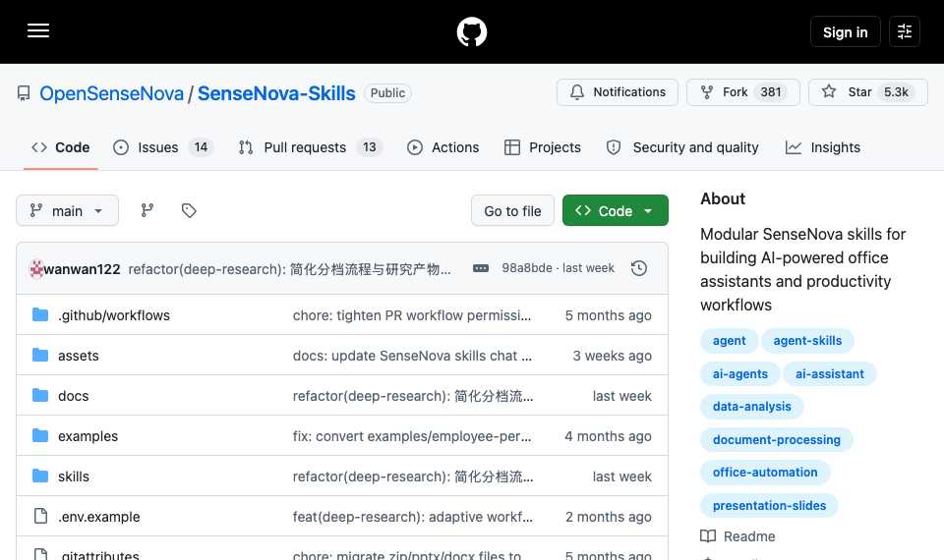
Task: Click '4 months ago' in examples row
Action: pyautogui.click(x=608, y=436)
